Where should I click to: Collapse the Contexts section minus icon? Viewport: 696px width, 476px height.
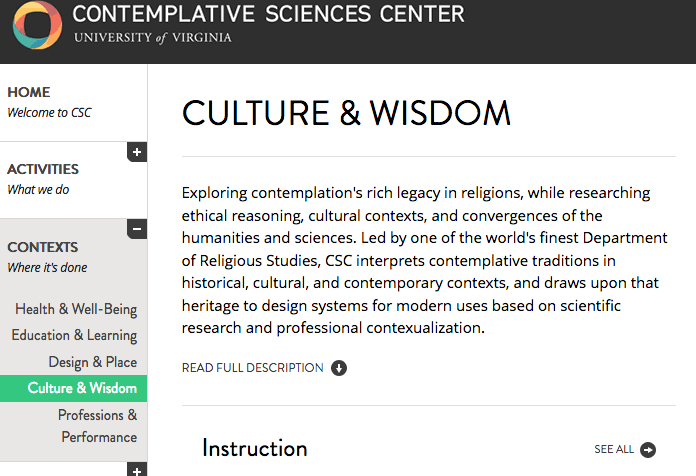coord(137,229)
